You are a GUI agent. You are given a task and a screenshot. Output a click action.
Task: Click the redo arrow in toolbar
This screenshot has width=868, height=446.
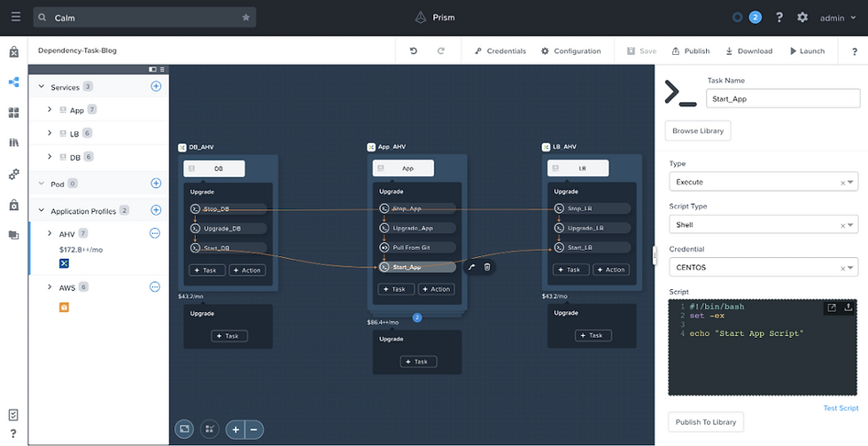(441, 51)
